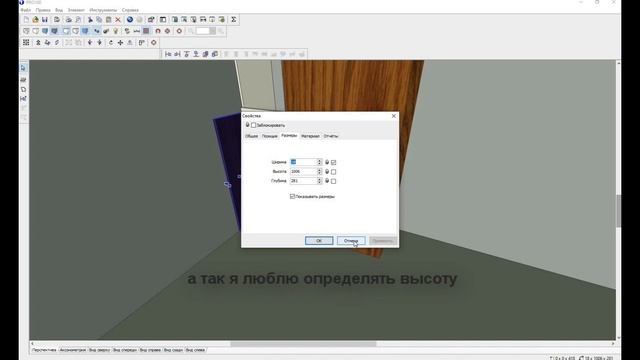This screenshot has height=360, width=640.
Task: Switch to the Вид сзади view tab
Action: tap(173, 350)
